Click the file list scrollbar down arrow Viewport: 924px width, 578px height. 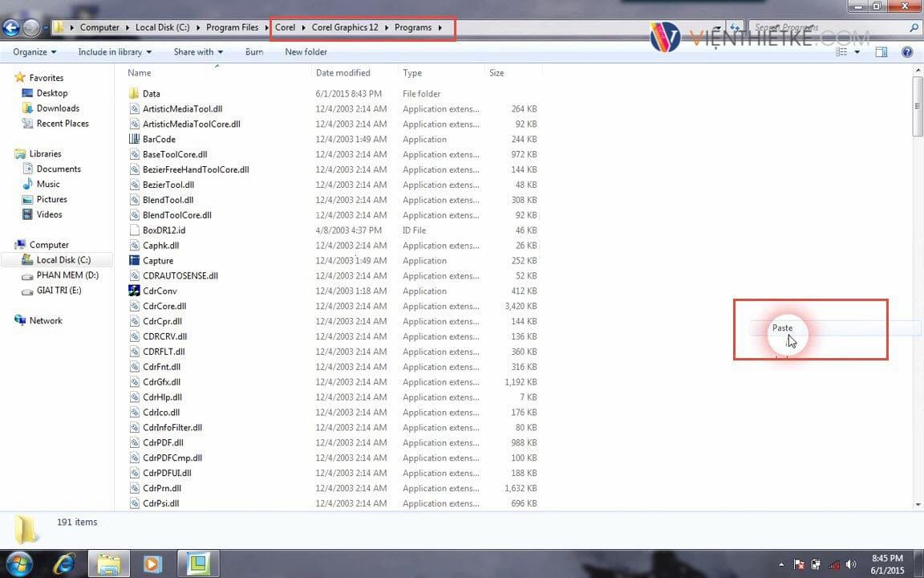coord(918,504)
